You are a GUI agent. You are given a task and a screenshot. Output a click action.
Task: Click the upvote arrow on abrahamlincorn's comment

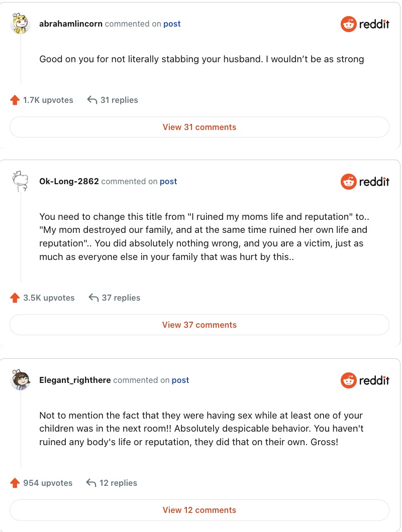pyautogui.click(x=15, y=100)
